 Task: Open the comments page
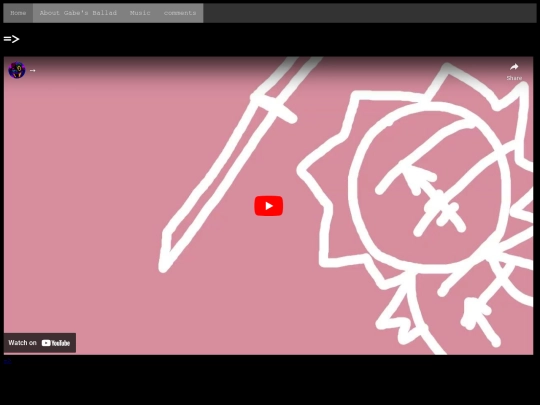coord(180,13)
